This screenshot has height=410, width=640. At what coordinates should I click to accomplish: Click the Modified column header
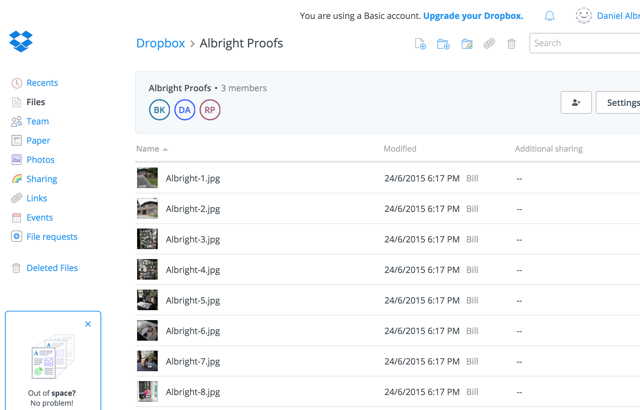(400, 149)
